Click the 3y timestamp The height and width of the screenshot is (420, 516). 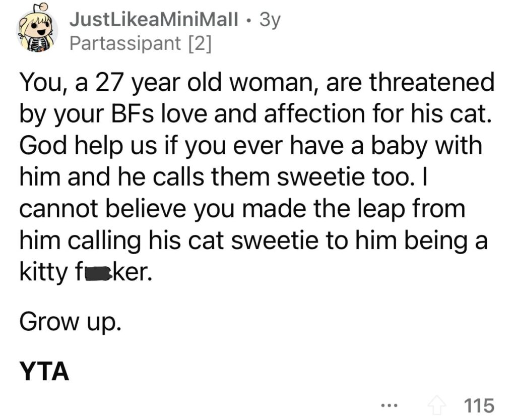270,21
